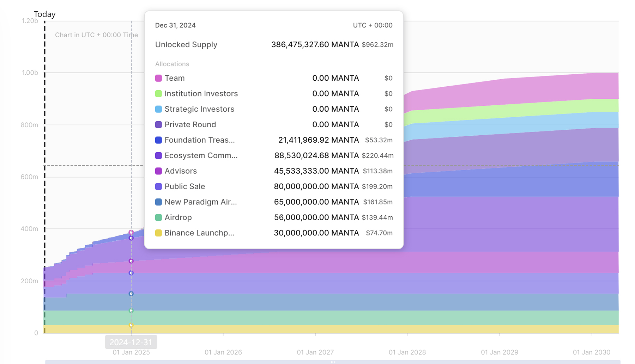Click the pink Team color swatch

pyautogui.click(x=158, y=78)
